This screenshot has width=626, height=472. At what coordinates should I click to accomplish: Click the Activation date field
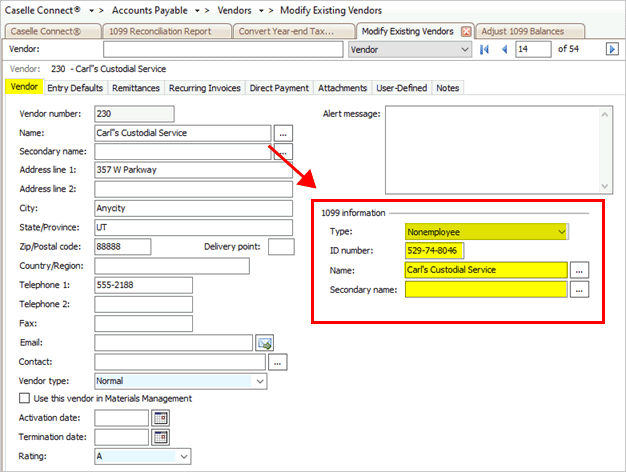(121, 418)
